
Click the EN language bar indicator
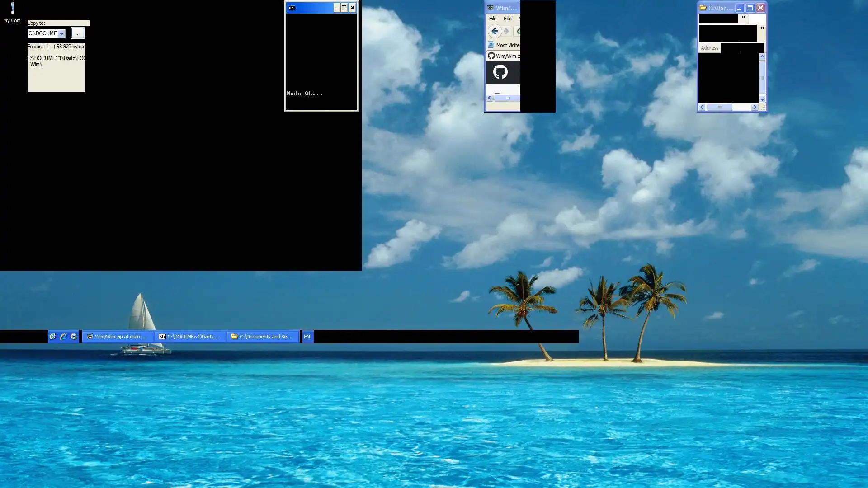tap(307, 337)
